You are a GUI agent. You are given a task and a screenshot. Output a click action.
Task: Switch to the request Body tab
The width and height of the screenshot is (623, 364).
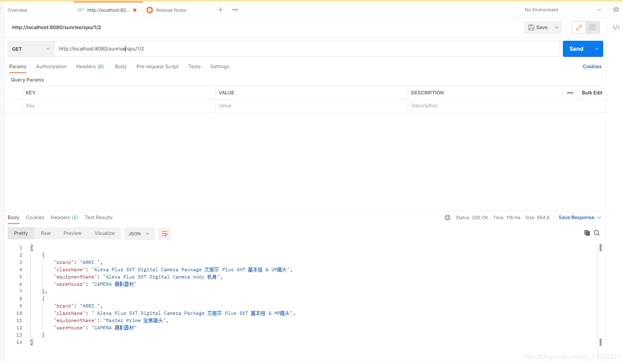click(x=121, y=67)
